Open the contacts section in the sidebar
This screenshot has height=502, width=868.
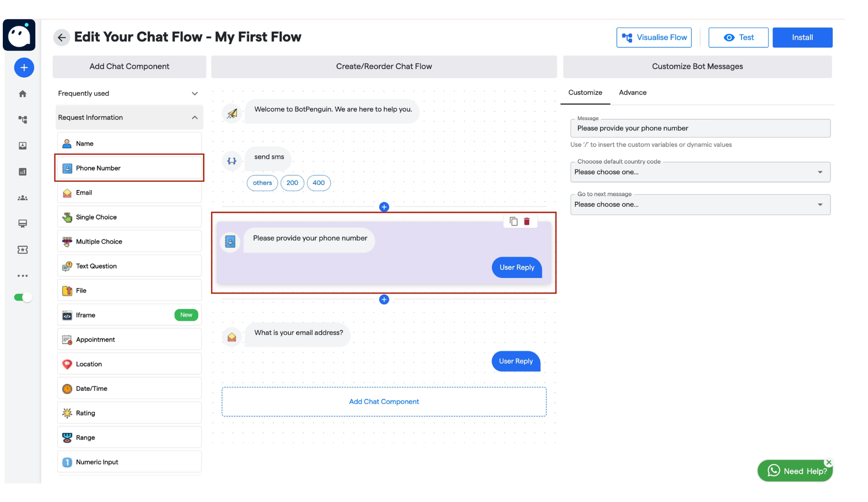tap(23, 198)
